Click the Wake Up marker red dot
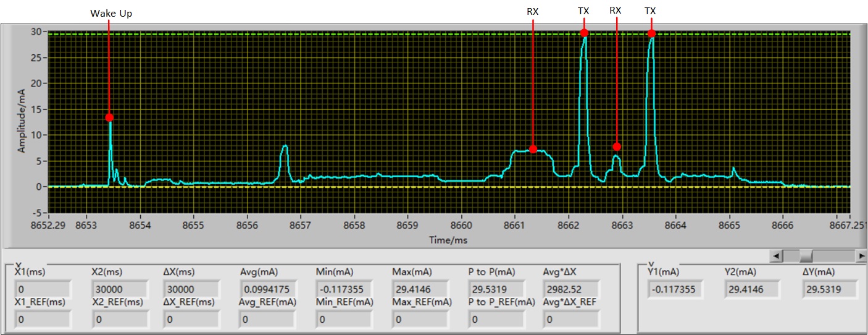Image resolution: width=868 pixels, height=335 pixels. [109, 117]
